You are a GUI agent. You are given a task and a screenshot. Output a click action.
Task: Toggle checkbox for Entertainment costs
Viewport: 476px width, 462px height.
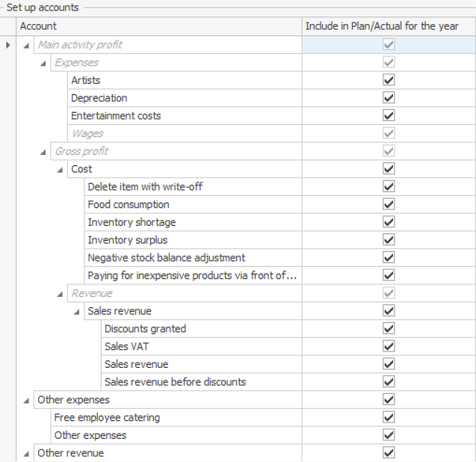(x=388, y=116)
